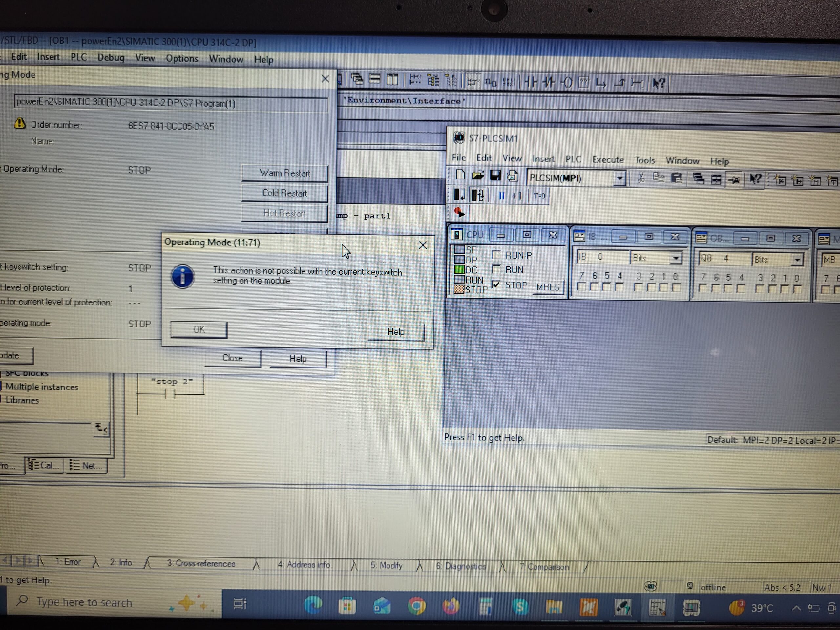840x630 pixels.
Task: Open the Options menu in LAD editor
Action: [x=182, y=59]
